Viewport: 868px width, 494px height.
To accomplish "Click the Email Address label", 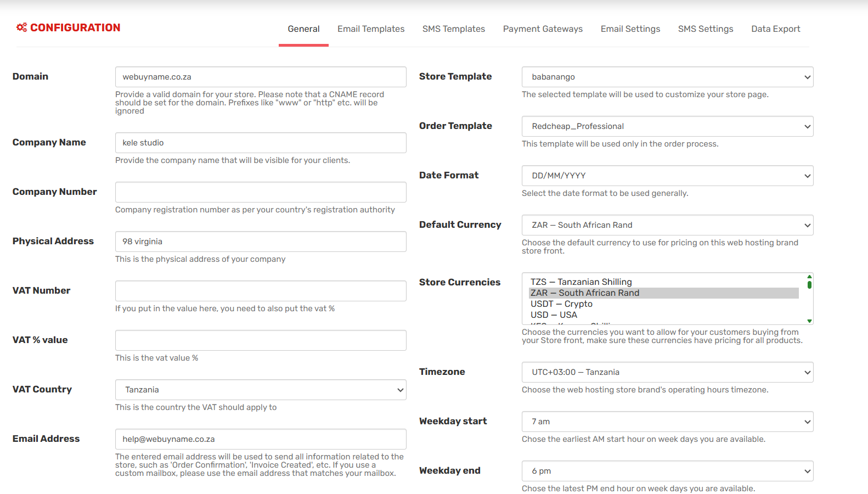I will coord(46,439).
